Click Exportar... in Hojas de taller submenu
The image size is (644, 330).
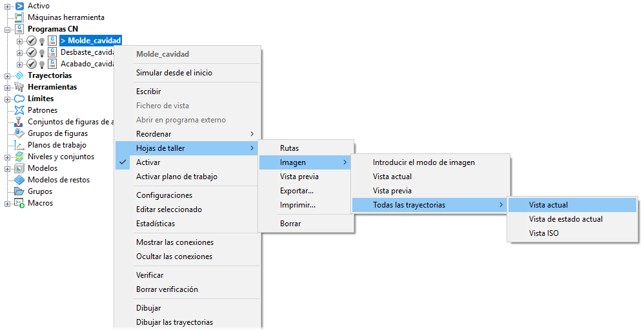(297, 191)
